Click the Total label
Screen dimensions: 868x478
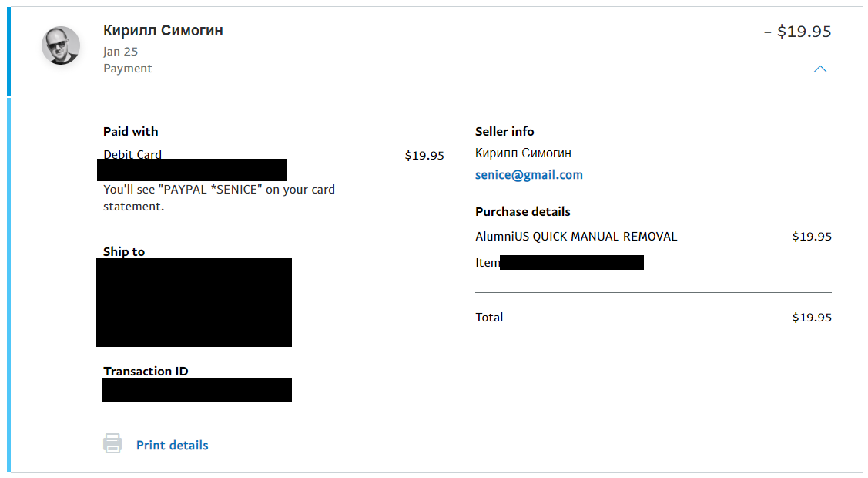pyautogui.click(x=489, y=318)
